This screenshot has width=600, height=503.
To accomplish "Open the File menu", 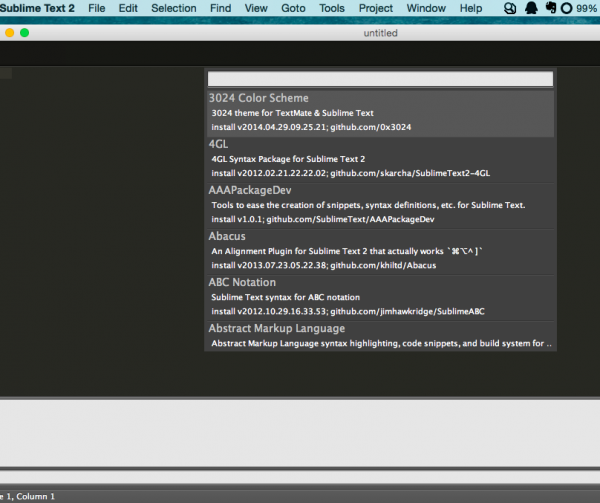I will point(96,8).
